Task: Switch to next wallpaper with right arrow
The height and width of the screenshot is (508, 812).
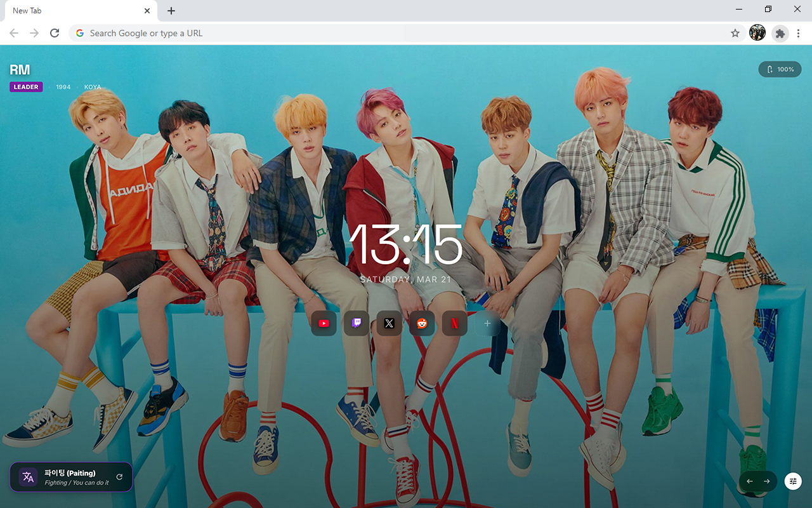Action: pyautogui.click(x=767, y=481)
